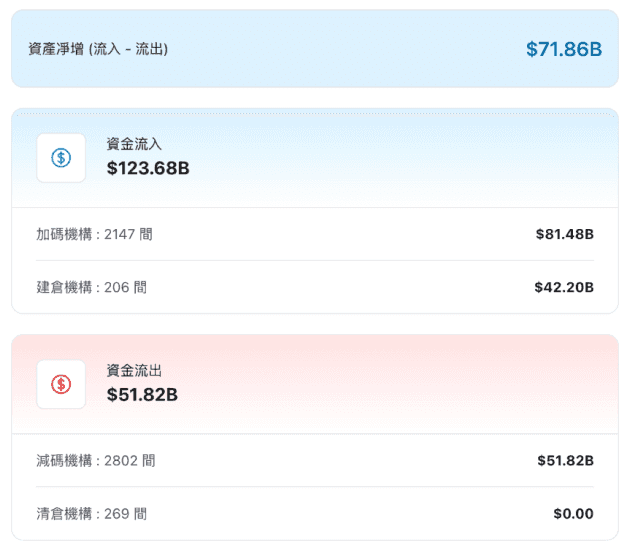Open the 清倉機構 : 269 間 row
The image size is (630, 550).
click(x=91, y=514)
